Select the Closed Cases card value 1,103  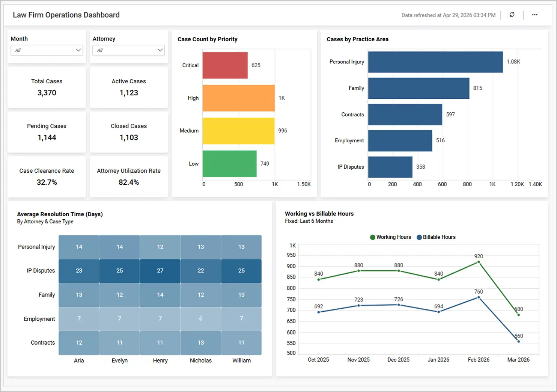pyautogui.click(x=129, y=137)
